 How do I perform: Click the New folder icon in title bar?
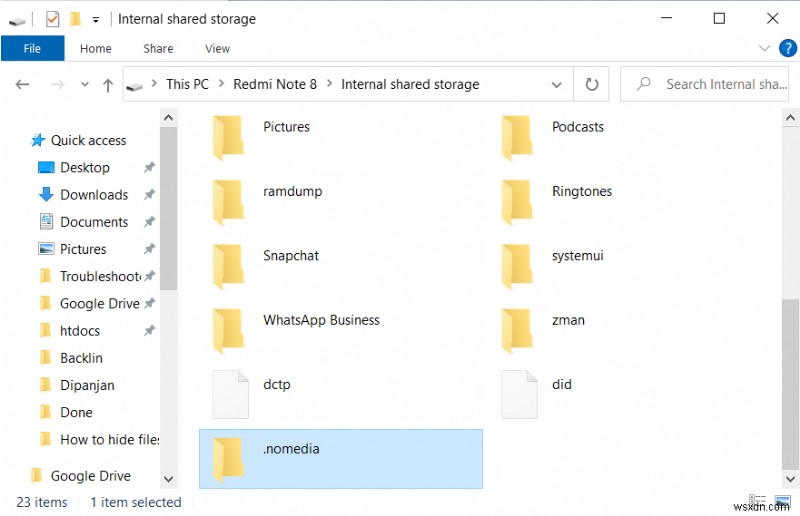click(76, 19)
